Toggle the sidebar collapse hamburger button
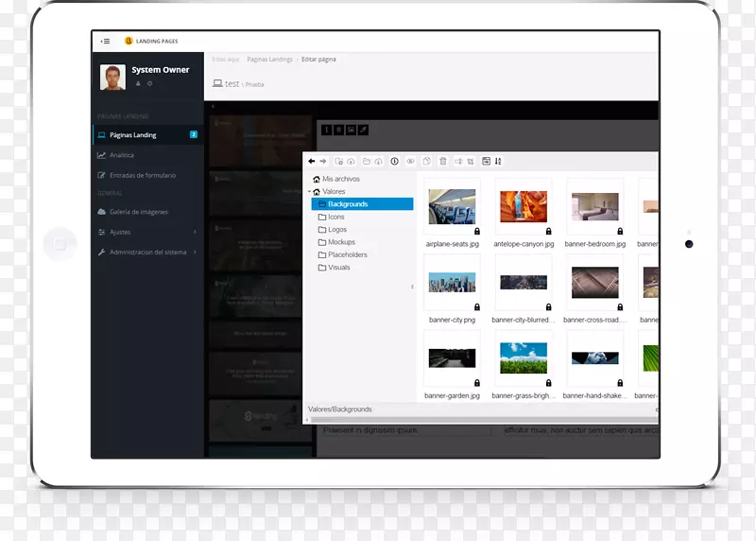 105,41
